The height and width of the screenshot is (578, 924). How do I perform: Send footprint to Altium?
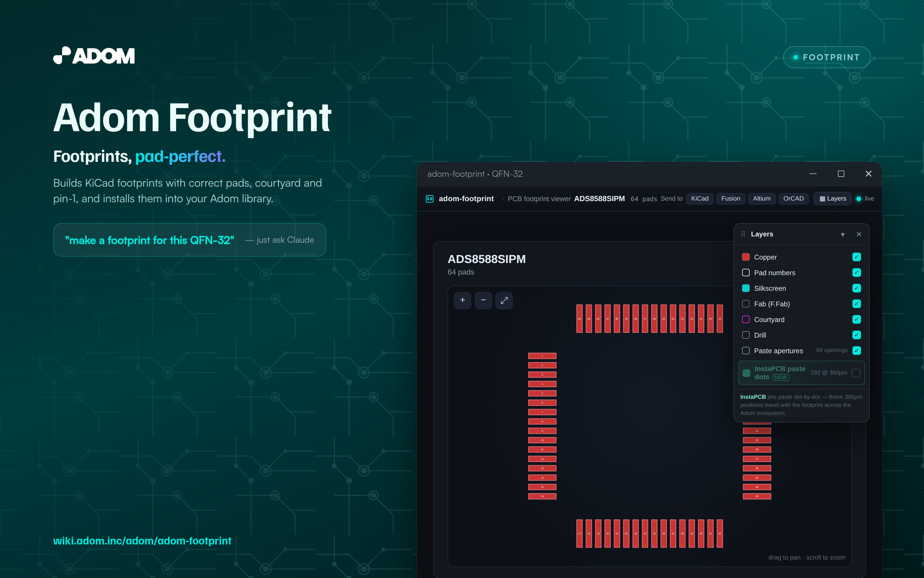coord(761,199)
